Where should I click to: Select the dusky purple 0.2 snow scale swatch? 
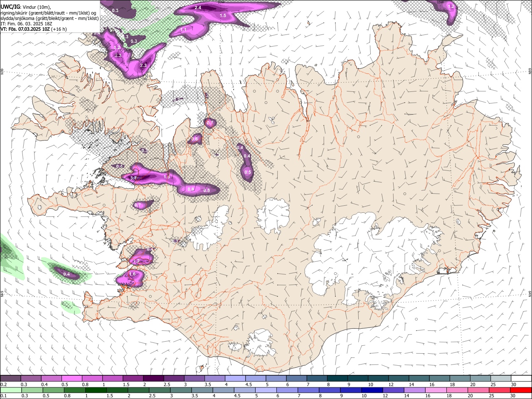[x=11, y=378]
